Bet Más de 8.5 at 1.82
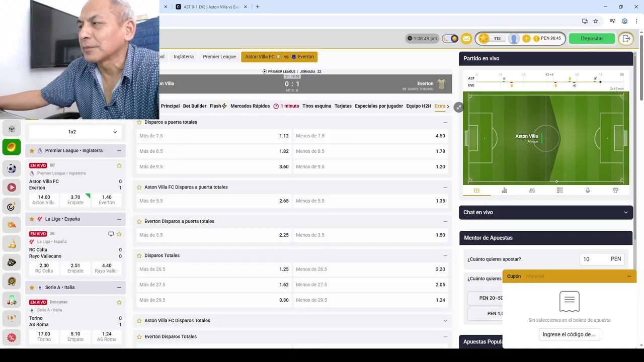Viewport: 644px width, 362px height. (x=214, y=151)
